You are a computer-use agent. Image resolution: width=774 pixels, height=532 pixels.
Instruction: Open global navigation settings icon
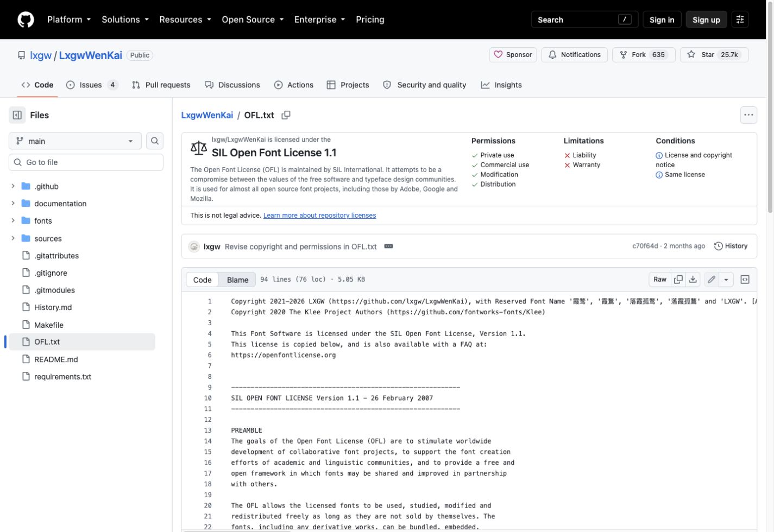pos(740,20)
